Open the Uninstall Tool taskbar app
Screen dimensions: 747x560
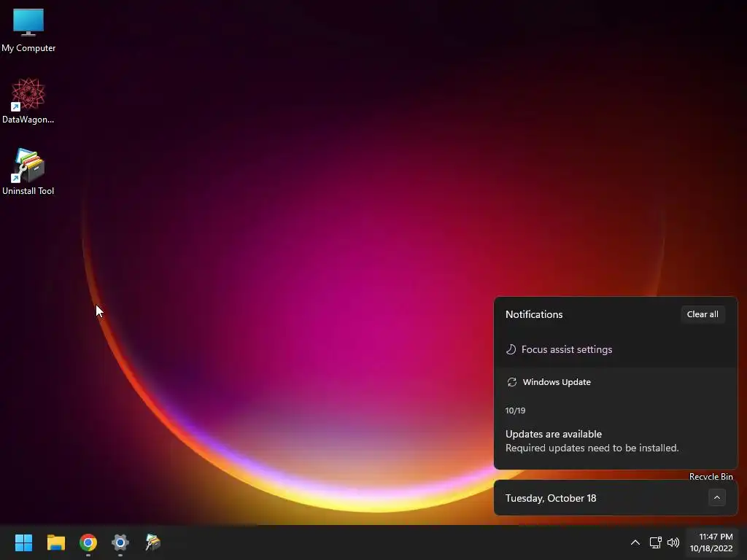[x=152, y=542]
